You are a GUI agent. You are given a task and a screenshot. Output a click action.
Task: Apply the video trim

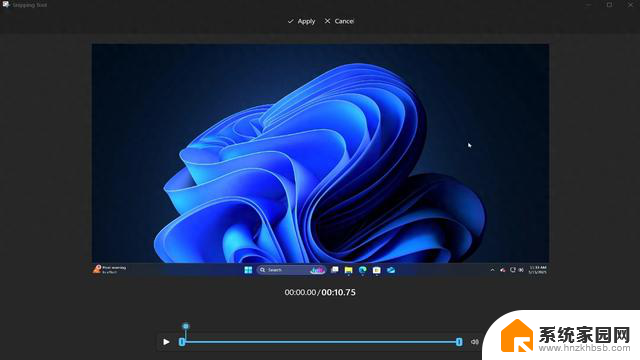[301, 21]
